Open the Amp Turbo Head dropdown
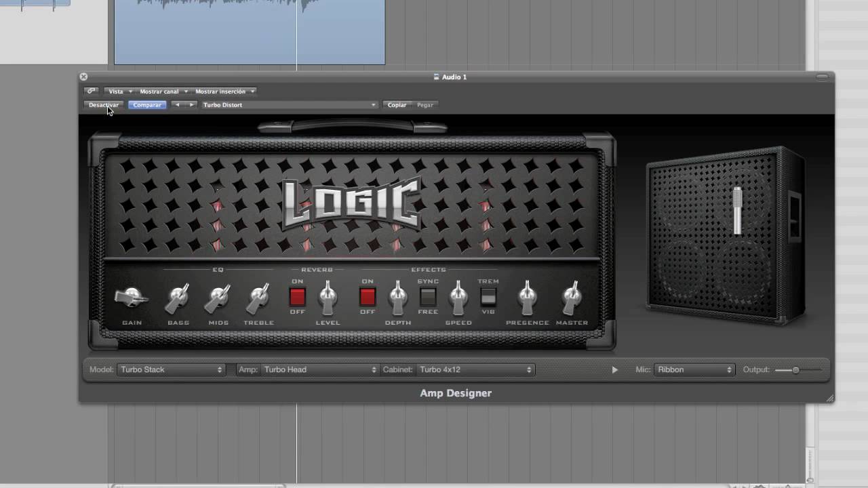The width and height of the screenshot is (868, 488). click(319, 369)
